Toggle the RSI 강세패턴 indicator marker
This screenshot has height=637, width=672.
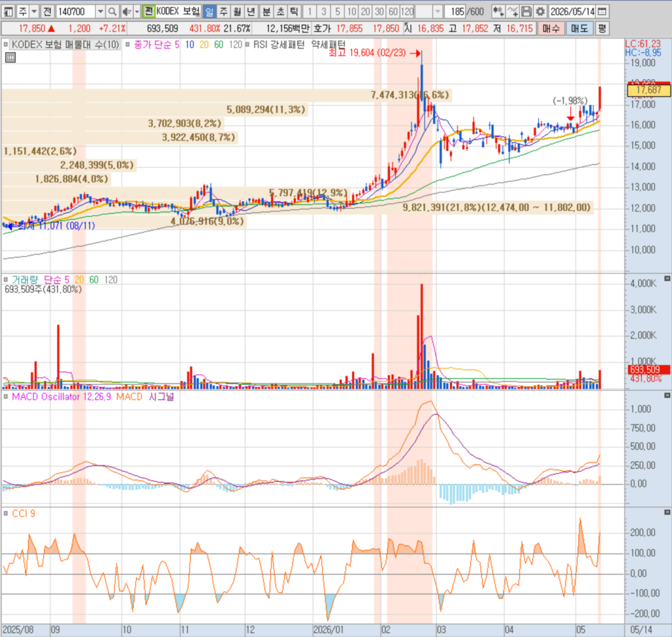247,44
